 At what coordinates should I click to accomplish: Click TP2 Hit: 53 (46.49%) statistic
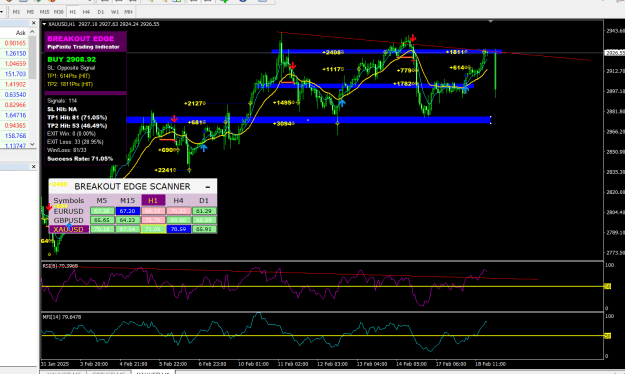pyautogui.click(x=77, y=126)
